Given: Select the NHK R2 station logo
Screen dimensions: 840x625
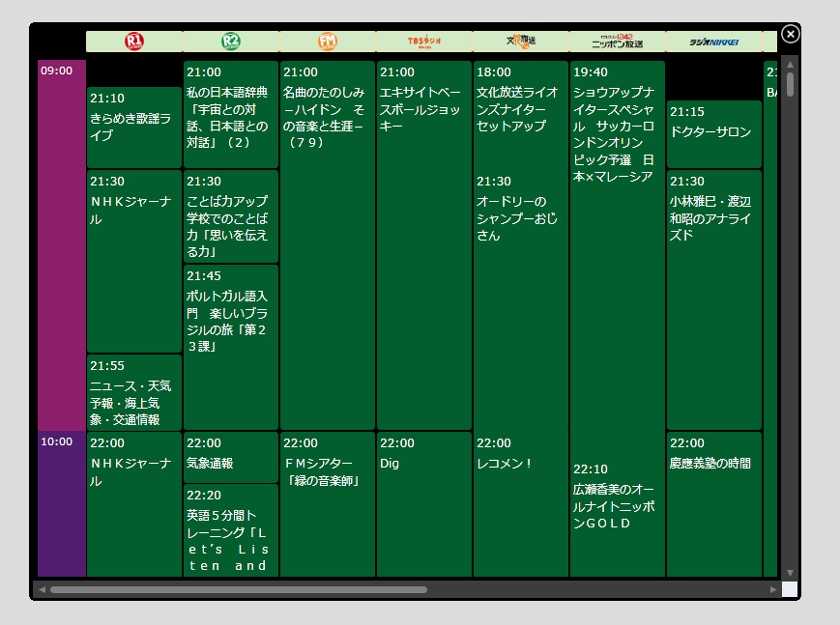Looking at the screenshot, I should coord(231,41).
